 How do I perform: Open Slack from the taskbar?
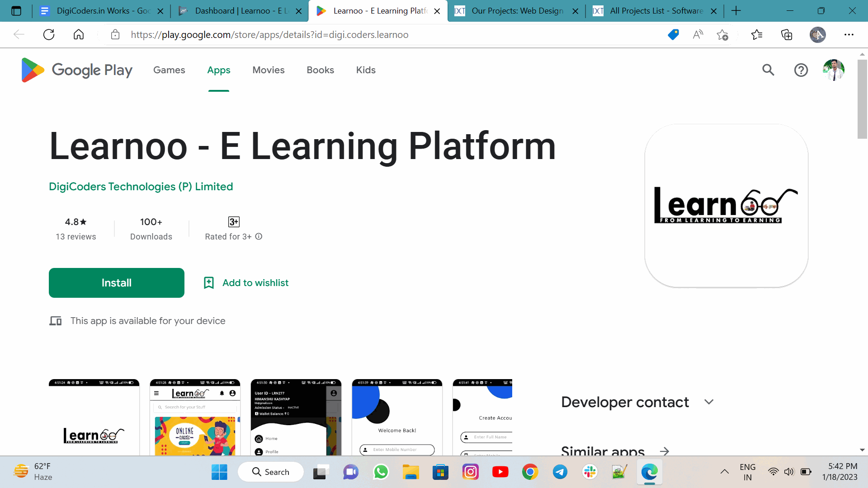(590, 472)
